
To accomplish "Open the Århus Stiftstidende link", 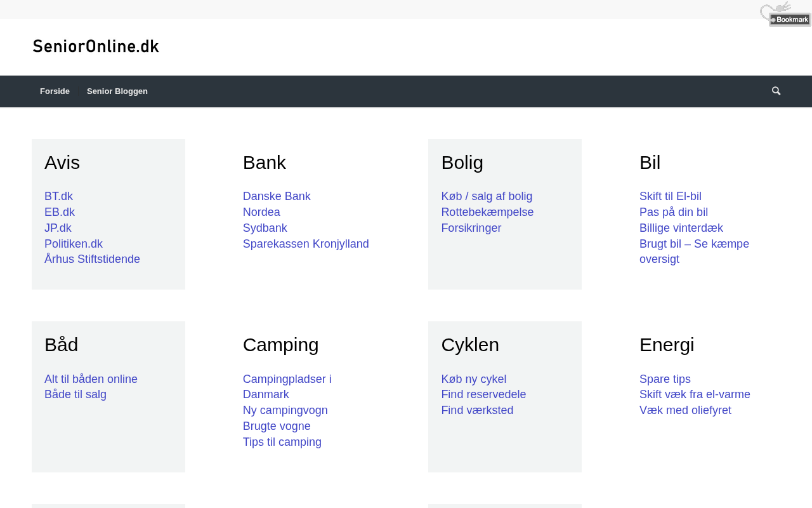I will coord(92,259).
